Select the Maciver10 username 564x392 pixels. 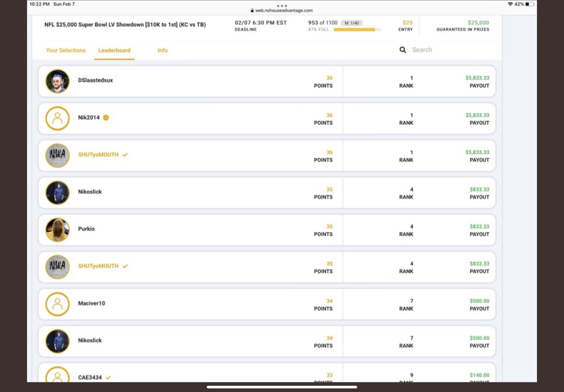tap(92, 303)
